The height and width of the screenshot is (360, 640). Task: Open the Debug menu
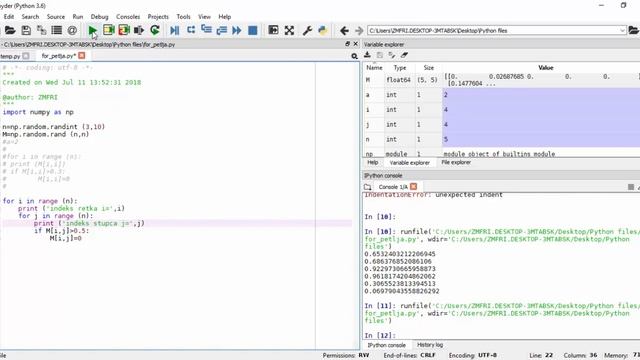click(x=99, y=17)
